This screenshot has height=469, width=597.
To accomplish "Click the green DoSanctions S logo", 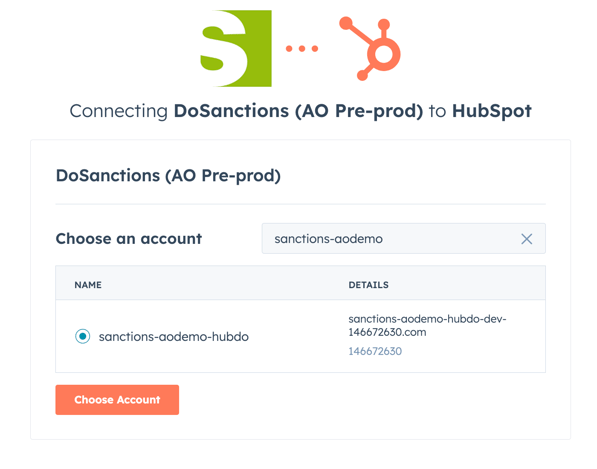I will coord(236,48).
